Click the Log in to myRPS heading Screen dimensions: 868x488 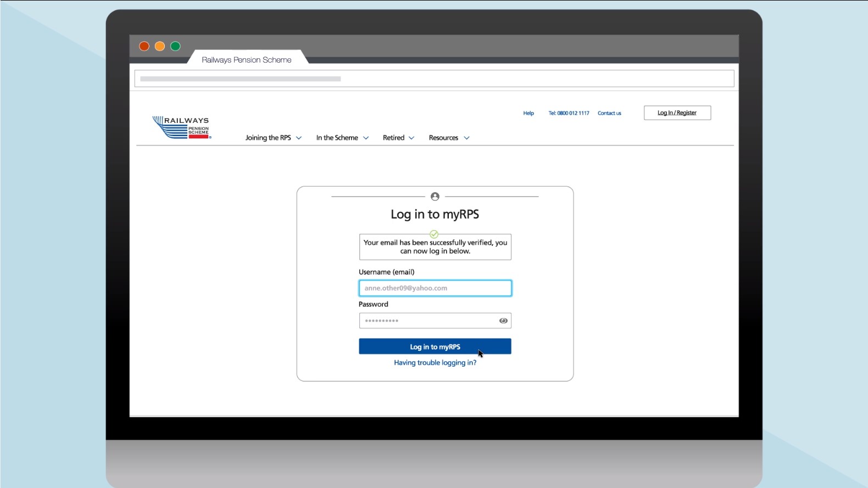435,215
